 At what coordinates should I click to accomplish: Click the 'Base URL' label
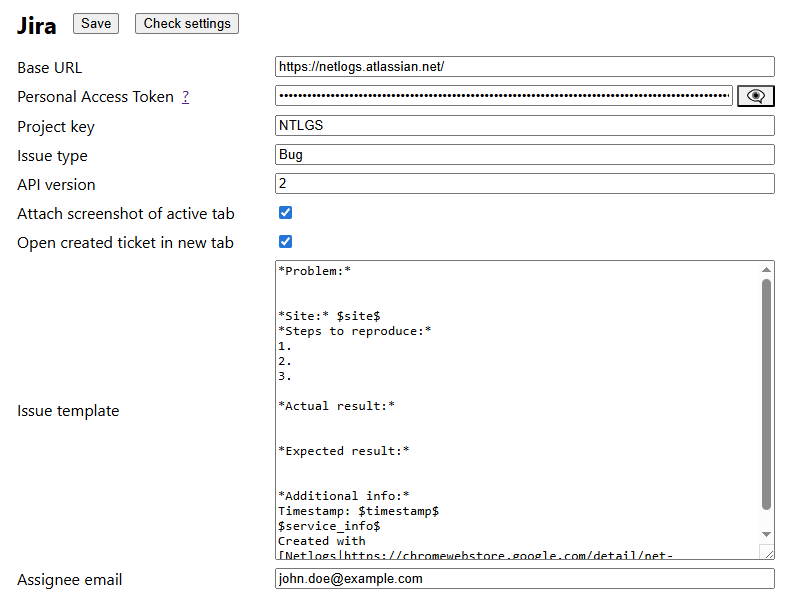click(49, 68)
